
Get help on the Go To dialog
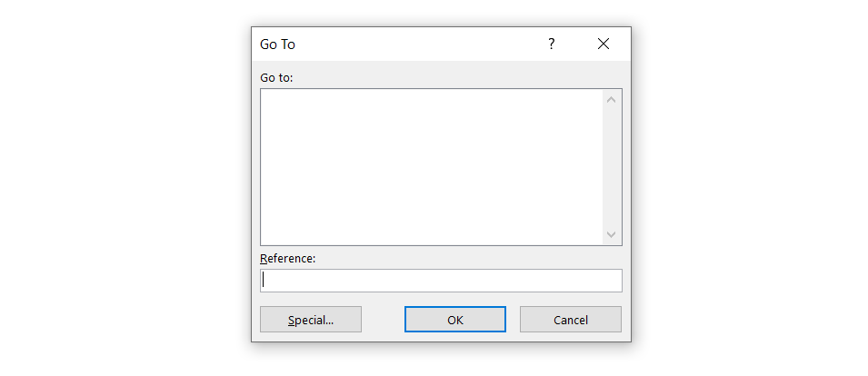tap(551, 44)
